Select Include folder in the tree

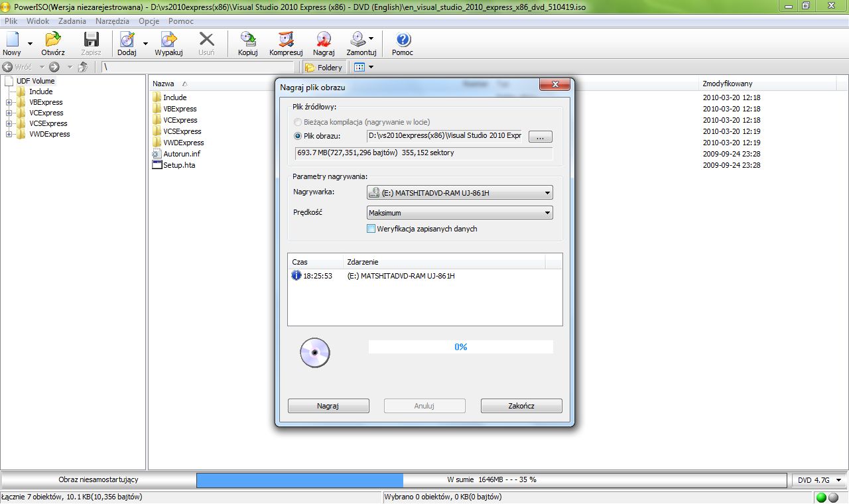coord(40,92)
